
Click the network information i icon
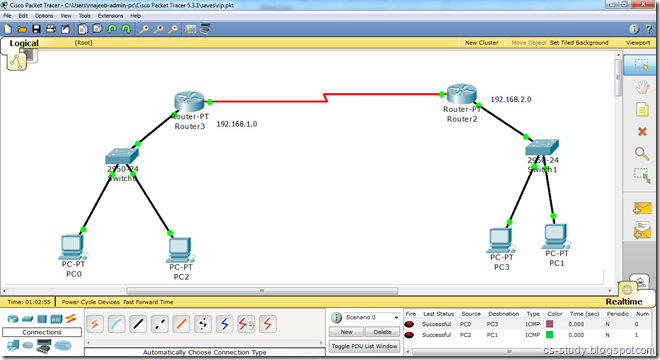pos(634,29)
